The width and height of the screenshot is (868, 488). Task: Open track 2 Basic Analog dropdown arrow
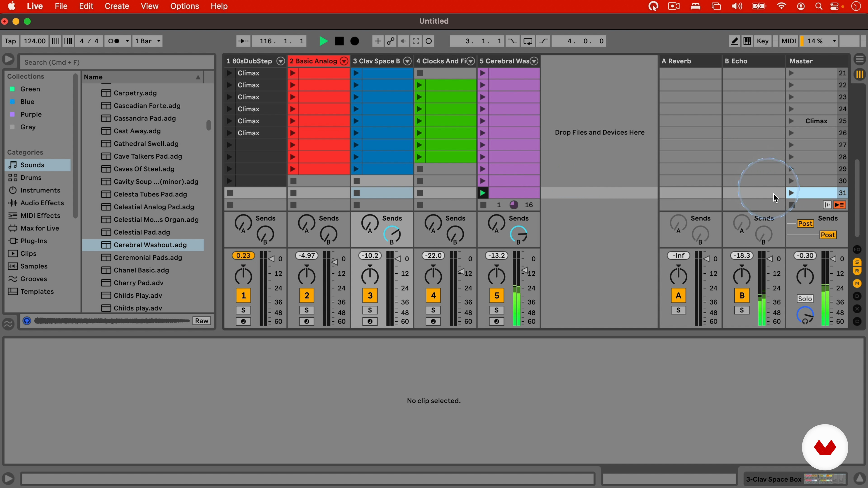pyautogui.click(x=344, y=61)
